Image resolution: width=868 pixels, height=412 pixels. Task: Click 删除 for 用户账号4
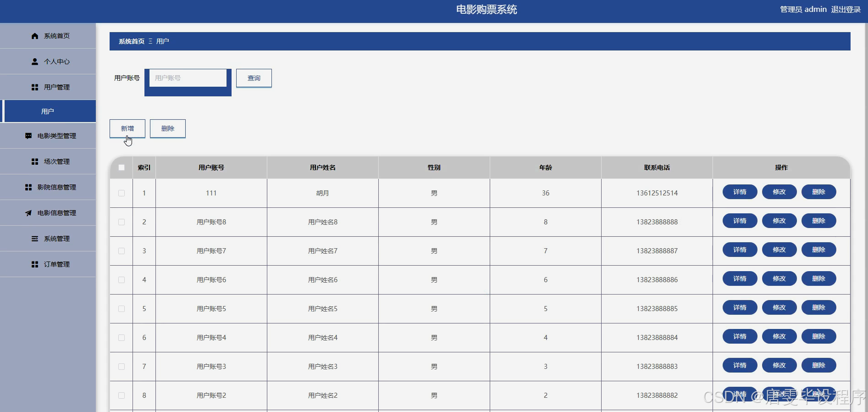coord(819,336)
